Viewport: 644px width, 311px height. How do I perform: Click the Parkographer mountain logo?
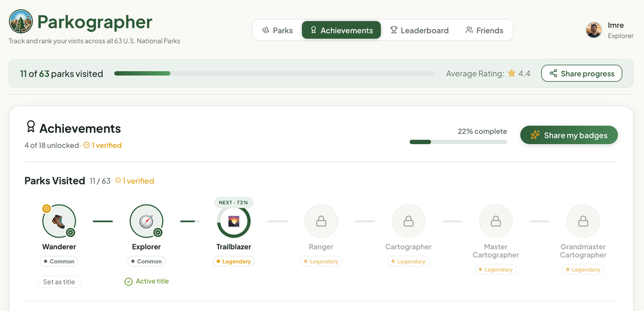pyautogui.click(x=21, y=21)
